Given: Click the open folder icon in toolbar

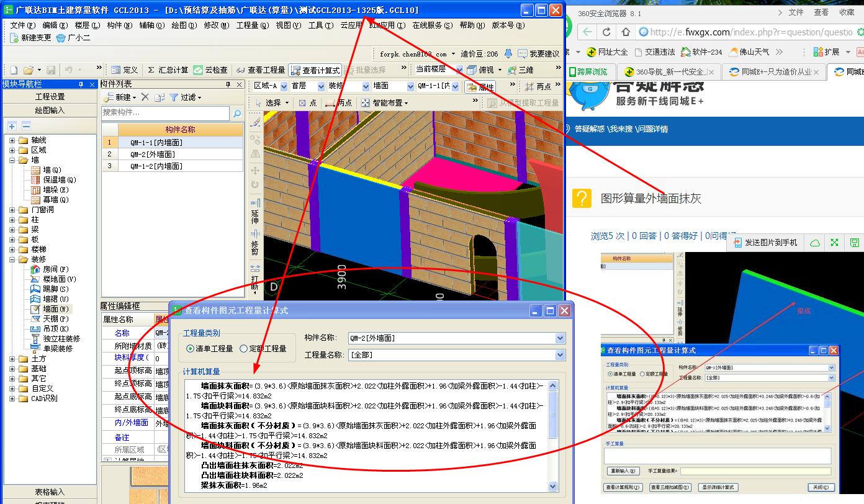Looking at the screenshot, I should point(28,70).
